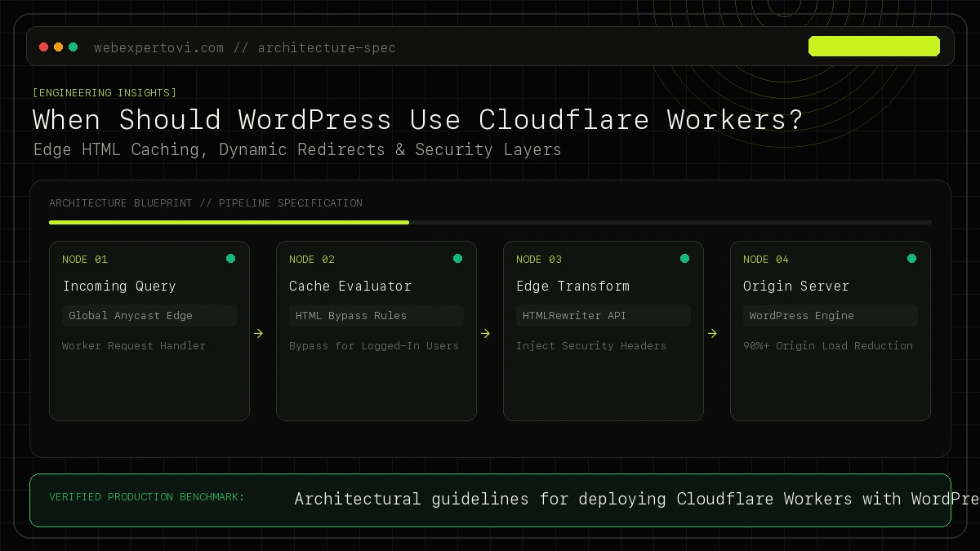Click the HTMLRewriter API chip

[x=604, y=315]
